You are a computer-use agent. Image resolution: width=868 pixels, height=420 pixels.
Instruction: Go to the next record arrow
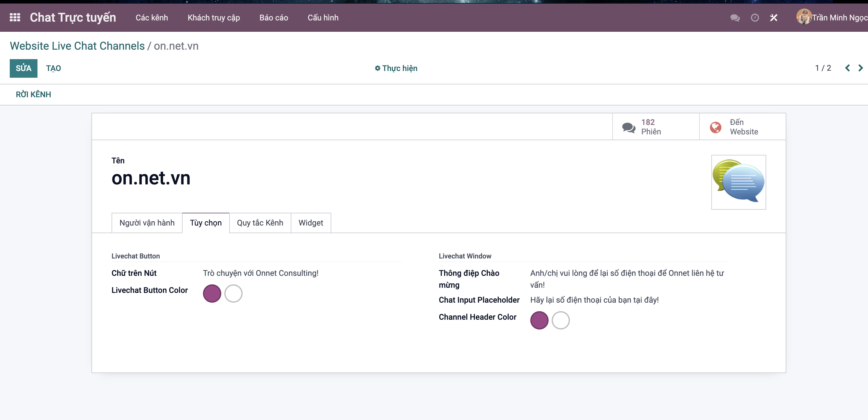[860, 68]
